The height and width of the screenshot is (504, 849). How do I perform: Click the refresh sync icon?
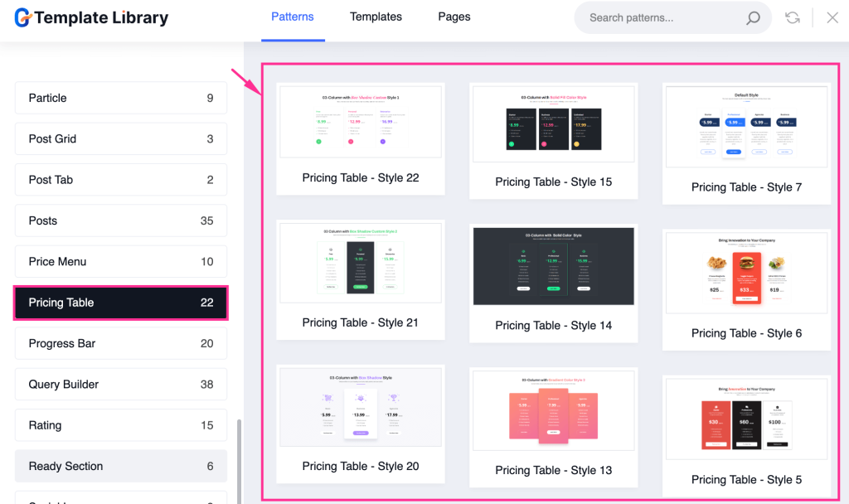pyautogui.click(x=793, y=18)
